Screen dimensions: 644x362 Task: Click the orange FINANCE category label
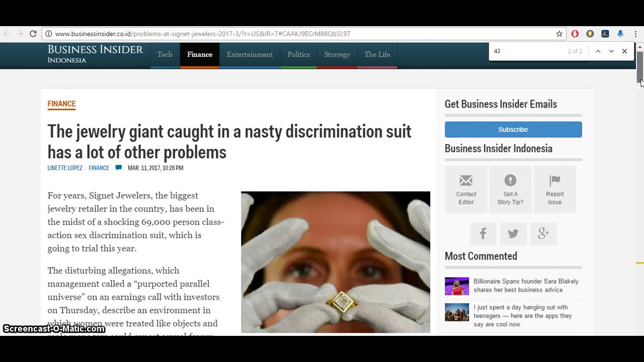(x=61, y=104)
